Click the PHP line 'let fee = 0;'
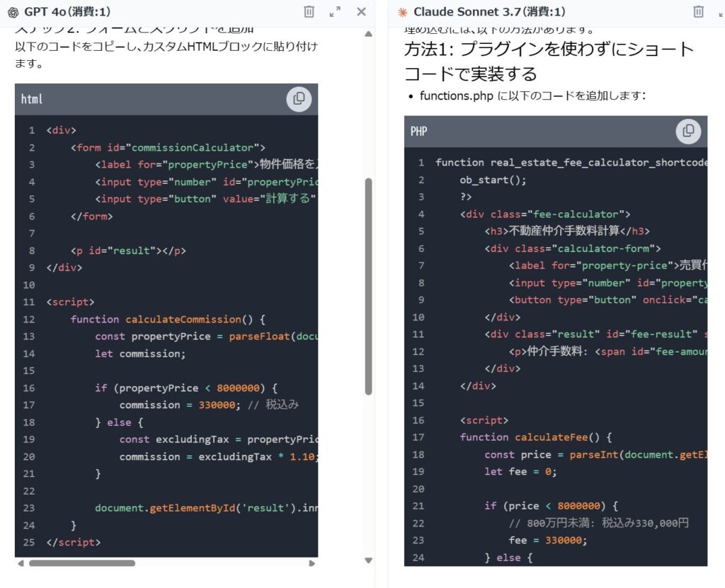Screen dimensions: 725x588 pos(520,471)
